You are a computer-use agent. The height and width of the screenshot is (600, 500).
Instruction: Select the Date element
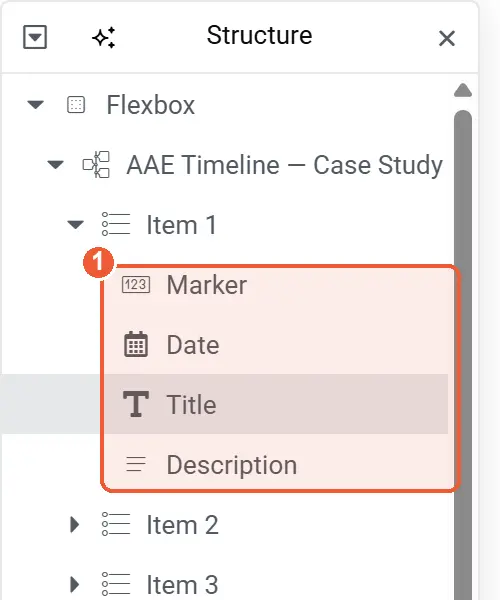[193, 345]
